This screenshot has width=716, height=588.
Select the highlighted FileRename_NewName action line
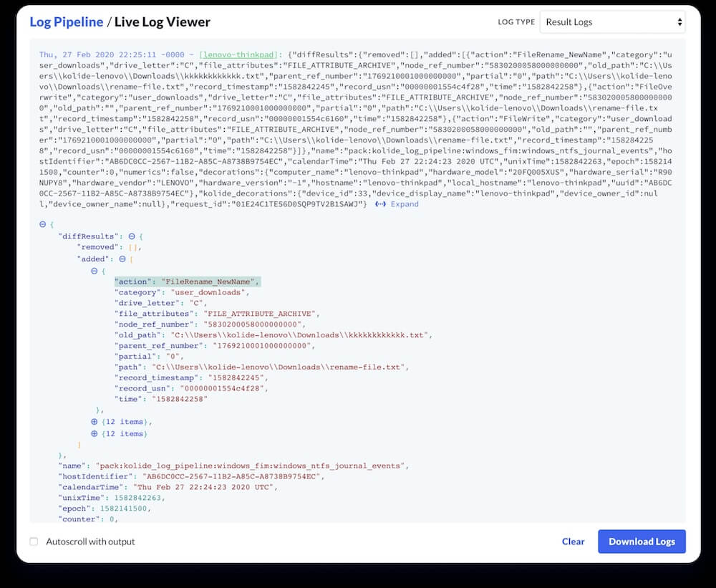[x=188, y=281]
